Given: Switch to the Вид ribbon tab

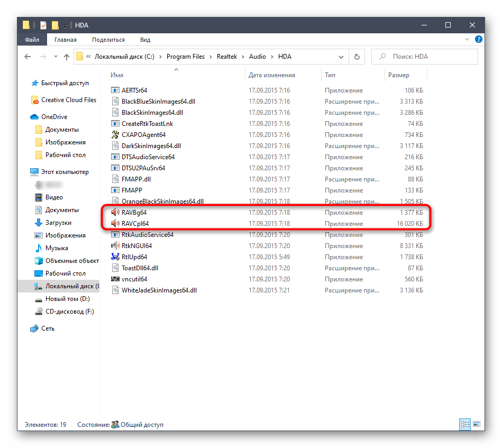Looking at the screenshot, I should (145, 40).
